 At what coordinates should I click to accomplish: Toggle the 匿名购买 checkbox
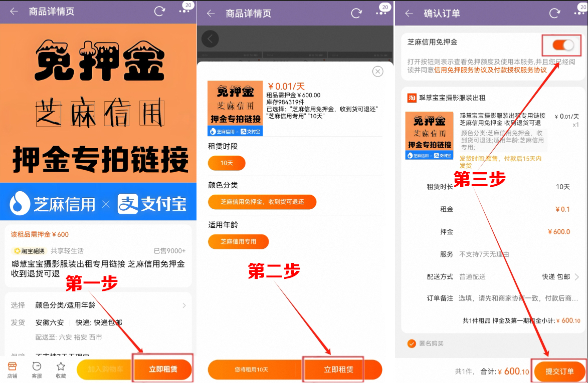click(x=412, y=343)
